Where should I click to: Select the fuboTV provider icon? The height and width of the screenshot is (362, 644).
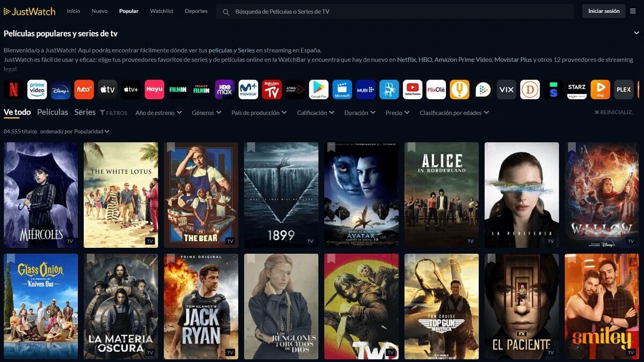click(x=84, y=90)
